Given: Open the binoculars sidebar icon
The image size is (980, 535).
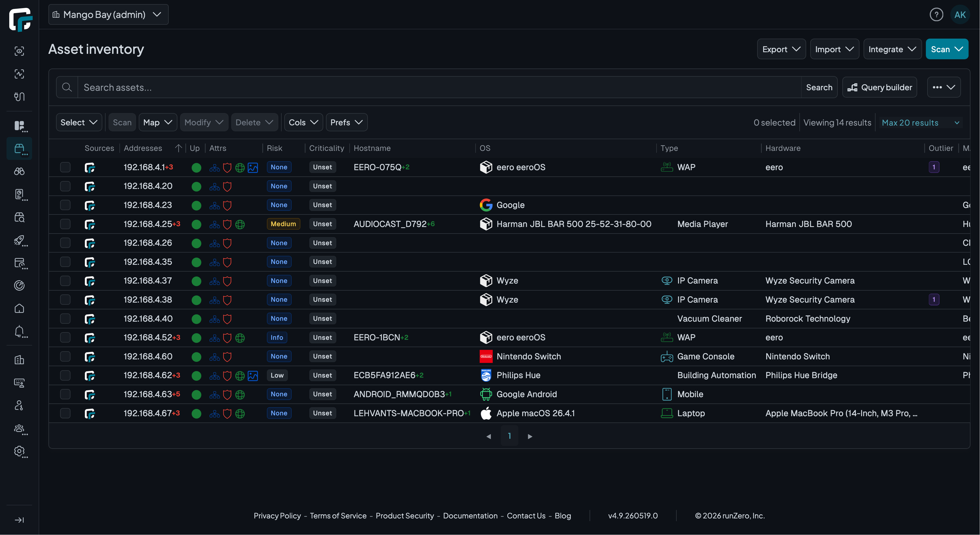Looking at the screenshot, I should (19, 172).
